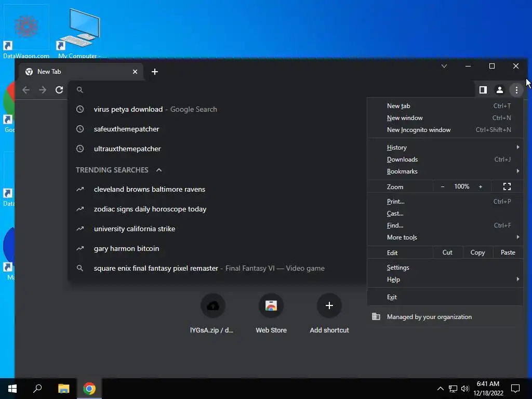Click the My Computer desktop shortcut

79,33
